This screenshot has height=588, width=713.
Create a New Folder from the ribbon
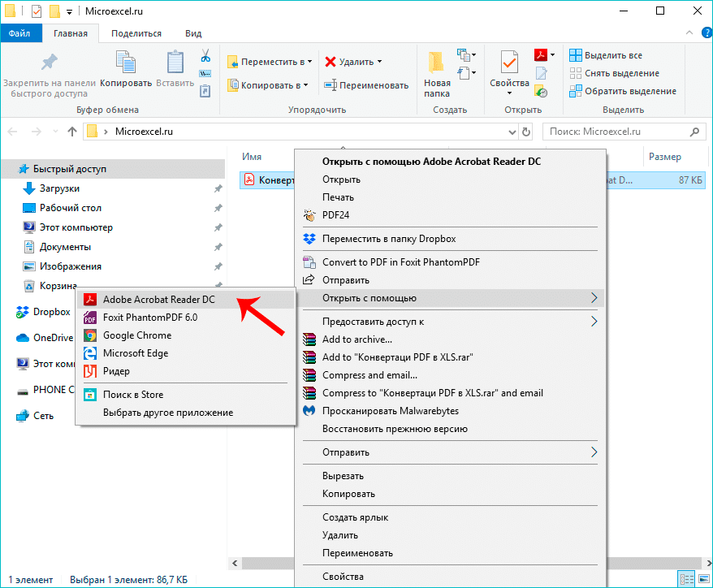tap(437, 73)
